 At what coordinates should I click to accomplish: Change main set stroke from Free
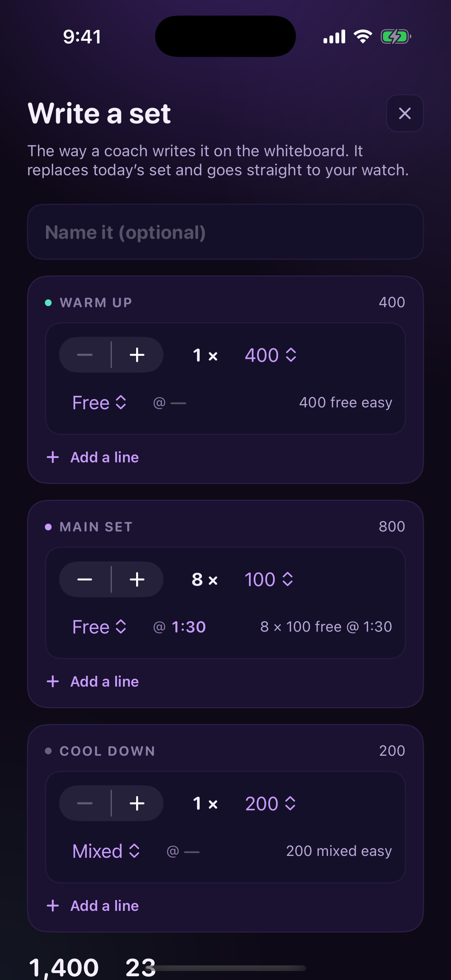point(99,627)
